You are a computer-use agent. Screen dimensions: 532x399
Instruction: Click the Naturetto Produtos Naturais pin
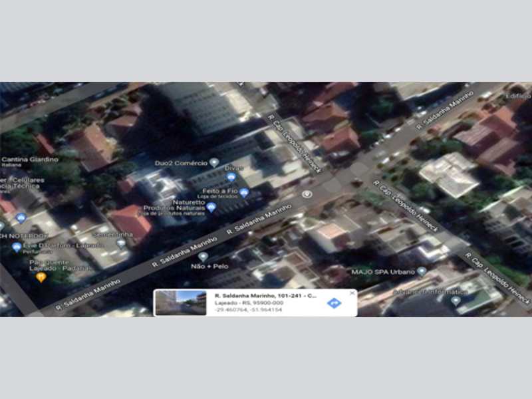[211, 207]
